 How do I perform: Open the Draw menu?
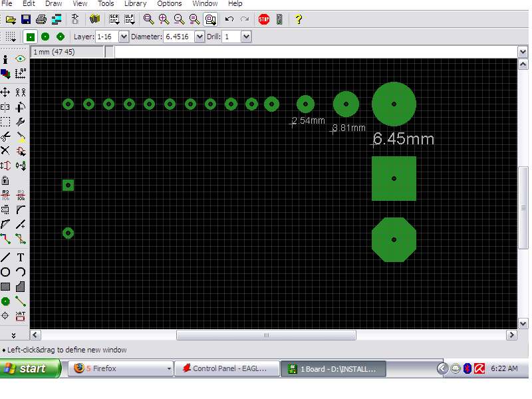(x=54, y=4)
